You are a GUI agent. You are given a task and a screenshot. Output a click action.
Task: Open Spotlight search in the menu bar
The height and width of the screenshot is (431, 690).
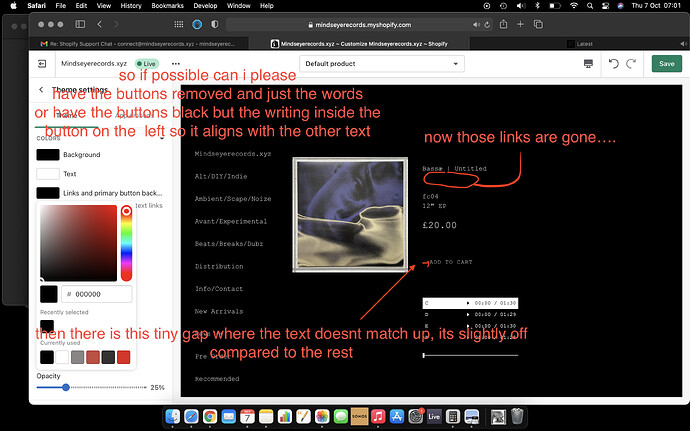click(x=590, y=6)
